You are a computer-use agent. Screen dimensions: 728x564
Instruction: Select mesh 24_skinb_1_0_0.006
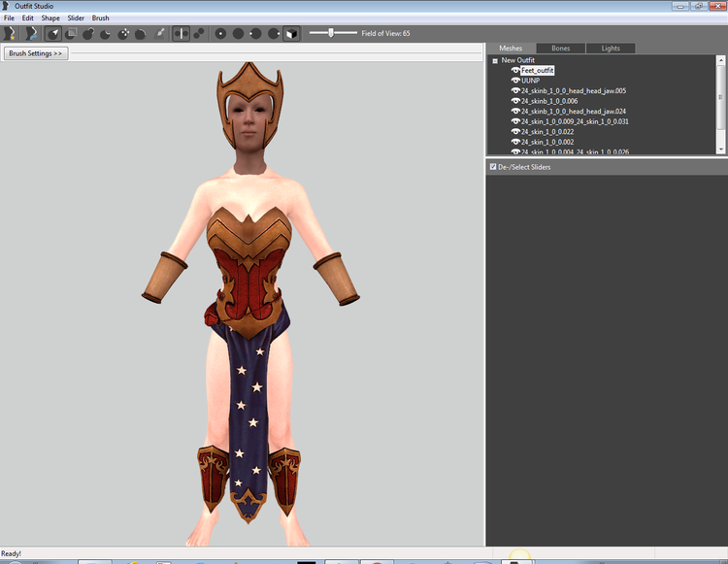[x=549, y=101]
